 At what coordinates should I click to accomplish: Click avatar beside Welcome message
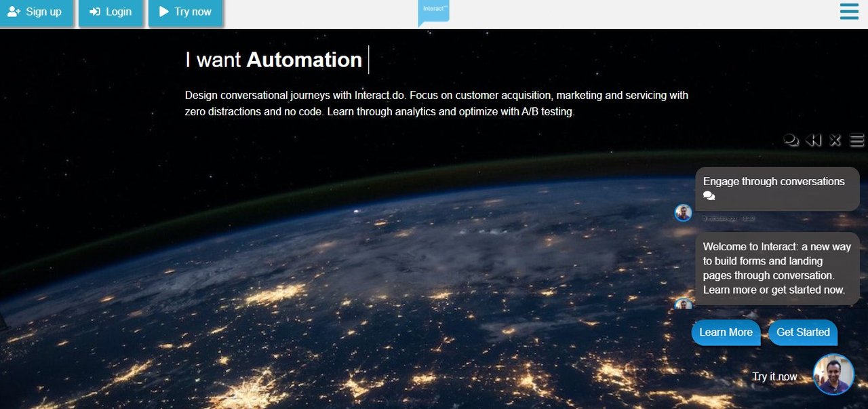pos(683,304)
